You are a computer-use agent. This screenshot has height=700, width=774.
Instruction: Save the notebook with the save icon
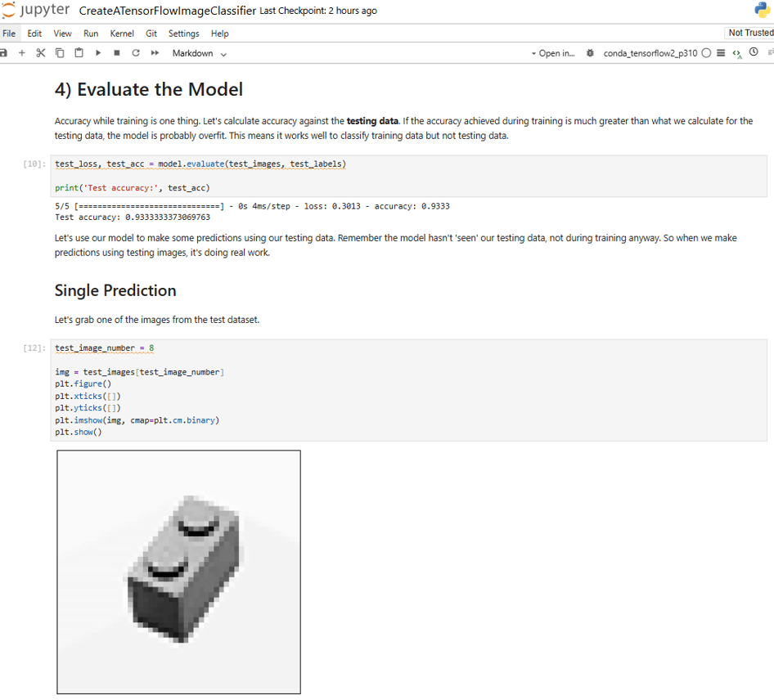click(x=3, y=53)
